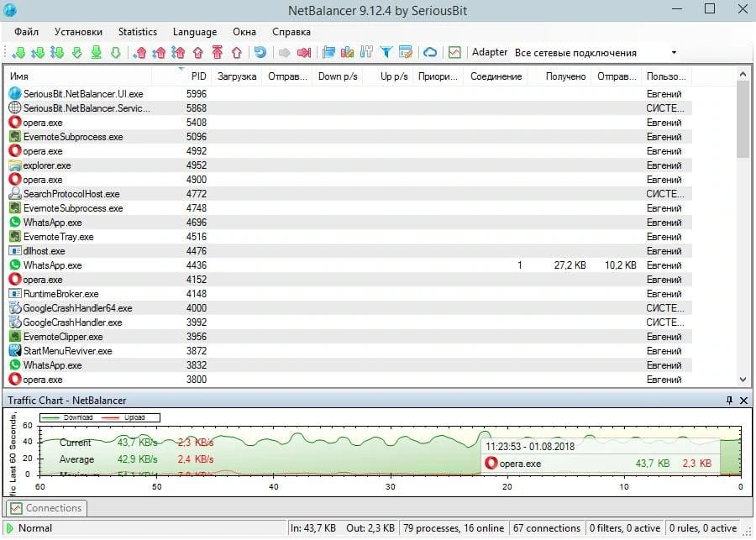Select explorer.exe process row
Viewport: 756px width, 540px height.
[349, 165]
